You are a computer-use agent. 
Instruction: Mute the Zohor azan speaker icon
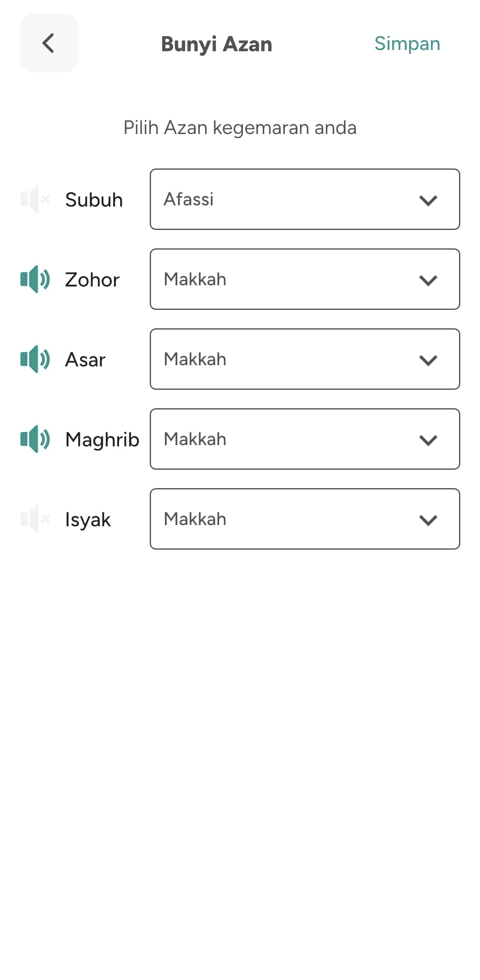35,280
